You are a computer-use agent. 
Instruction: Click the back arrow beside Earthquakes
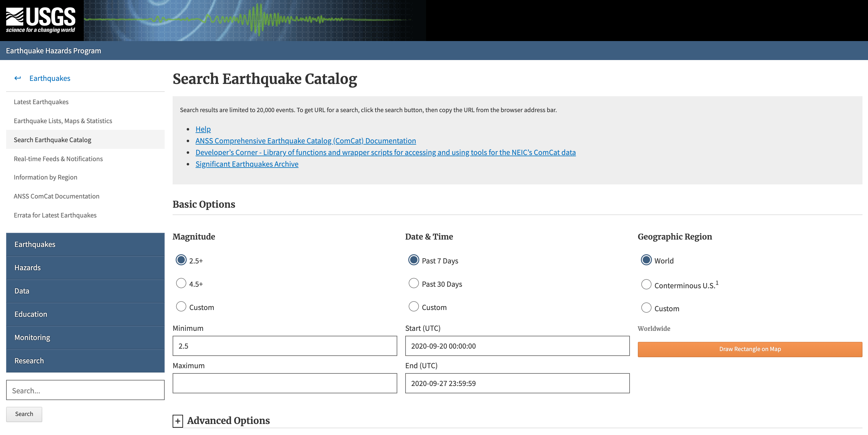tap(17, 78)
